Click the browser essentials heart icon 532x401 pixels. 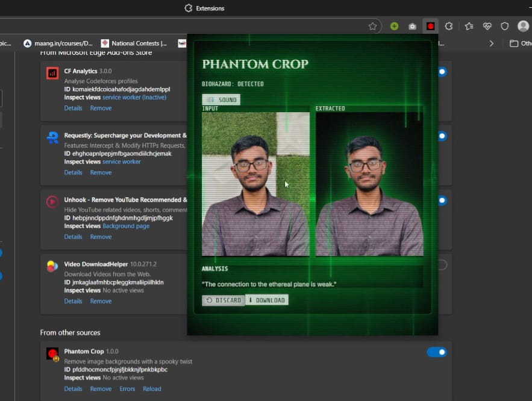pos(487,26)
